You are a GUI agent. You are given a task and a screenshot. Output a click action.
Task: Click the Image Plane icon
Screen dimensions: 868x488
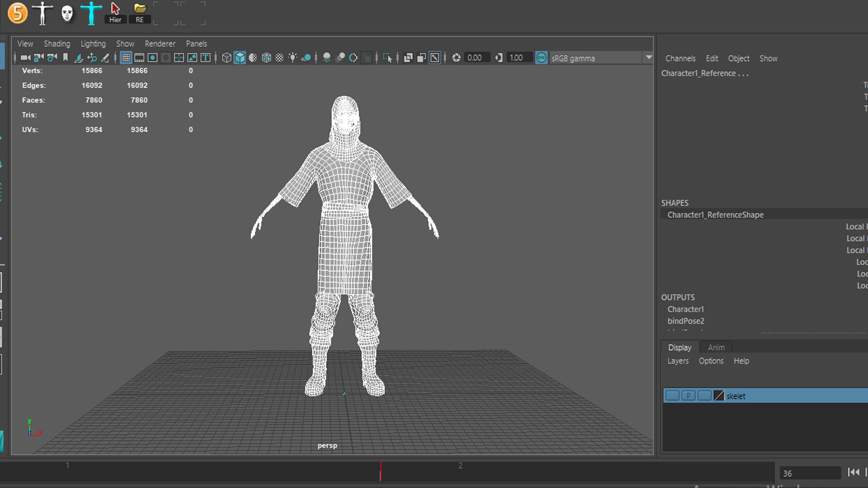79,58
